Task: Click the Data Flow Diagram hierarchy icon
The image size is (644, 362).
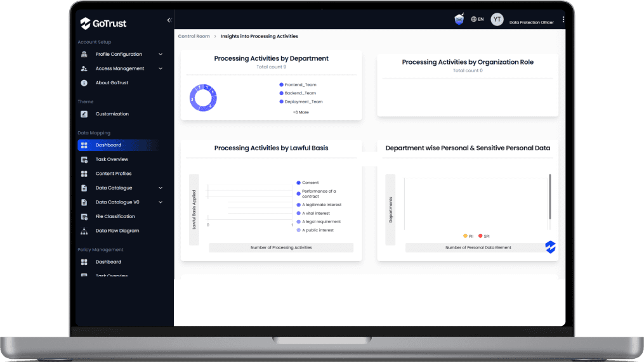Action: tap(84, 231)
